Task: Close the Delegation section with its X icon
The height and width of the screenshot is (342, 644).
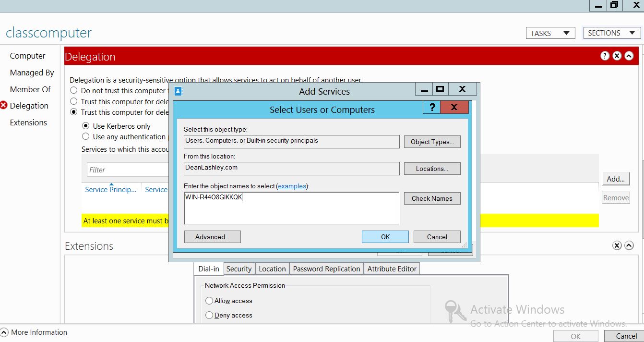Action: coord(617,56)
